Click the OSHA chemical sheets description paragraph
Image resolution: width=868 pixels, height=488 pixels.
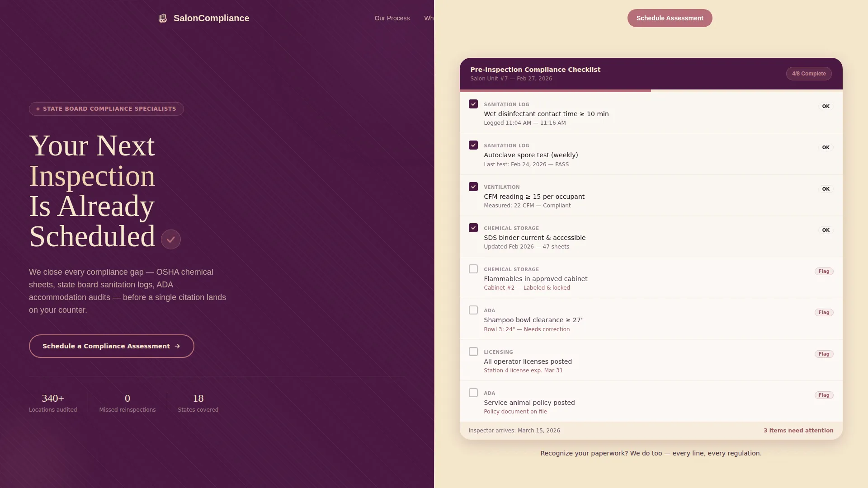point(127,291)
